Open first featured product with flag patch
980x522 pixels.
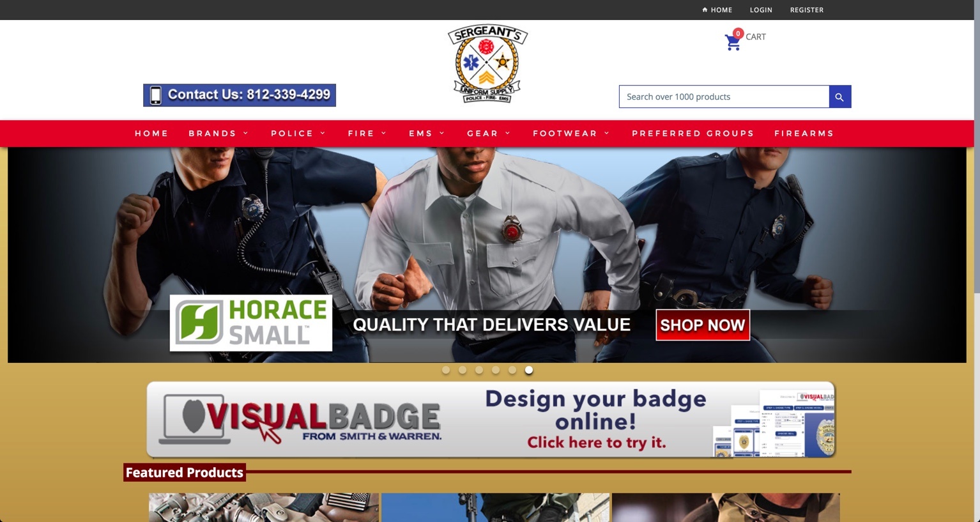[264, 507]
